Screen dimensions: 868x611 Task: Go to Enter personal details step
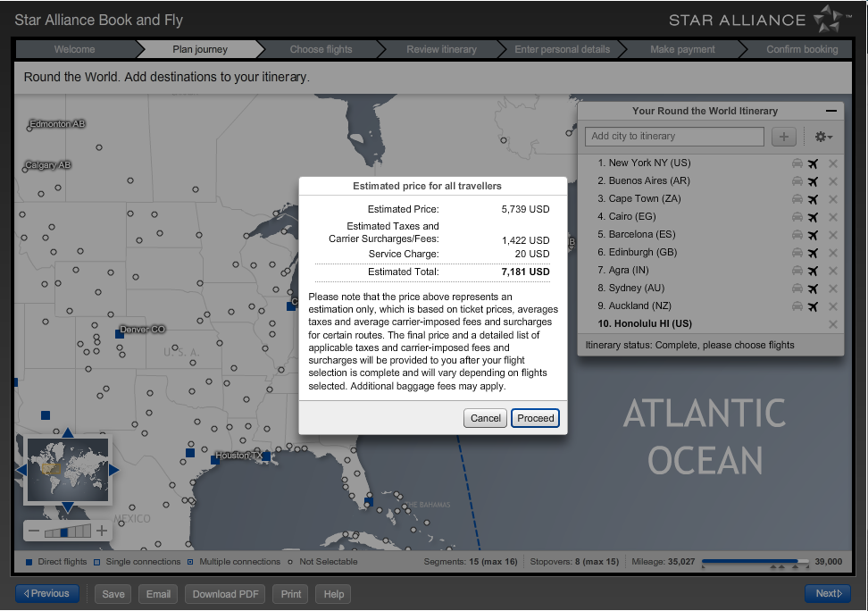tap(562, 49)
